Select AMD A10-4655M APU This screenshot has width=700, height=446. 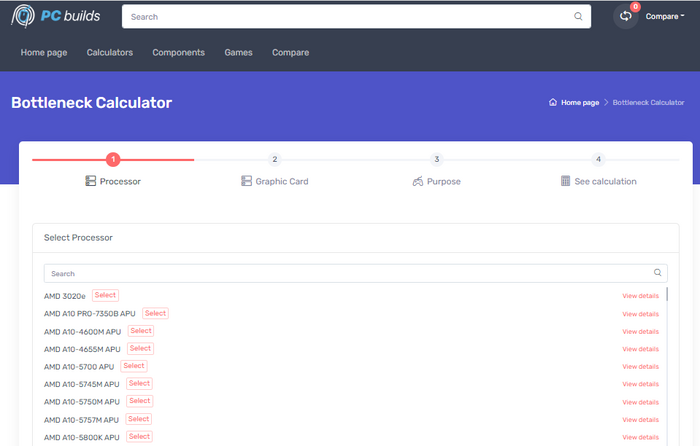[x=140, y=348]
